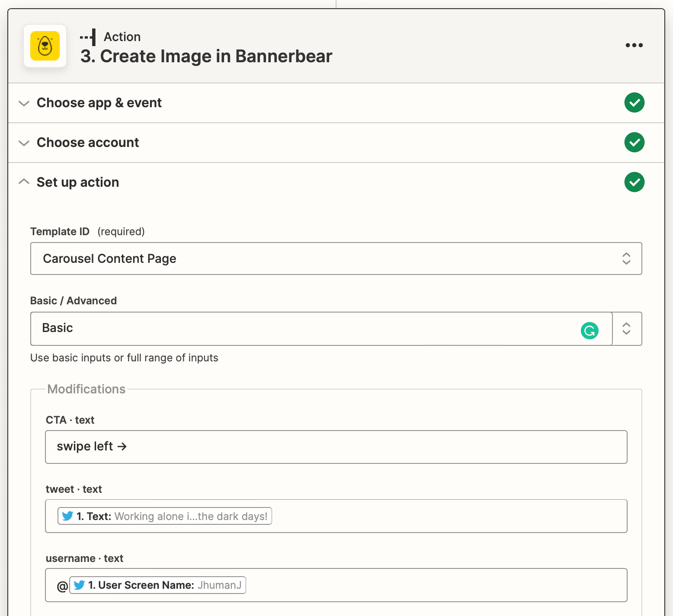673x616 pixels.
Task: Click the Grammarly icon in Basic field
Action: 589,331
